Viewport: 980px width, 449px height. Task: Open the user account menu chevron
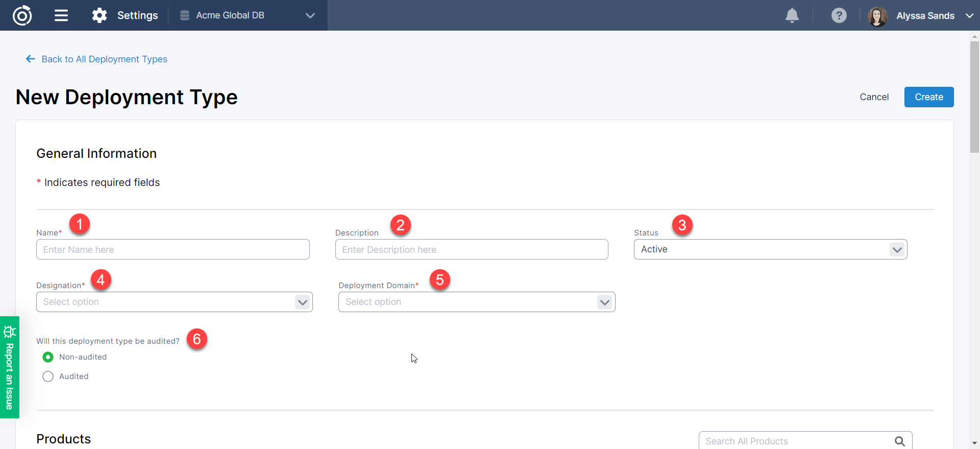969,16
